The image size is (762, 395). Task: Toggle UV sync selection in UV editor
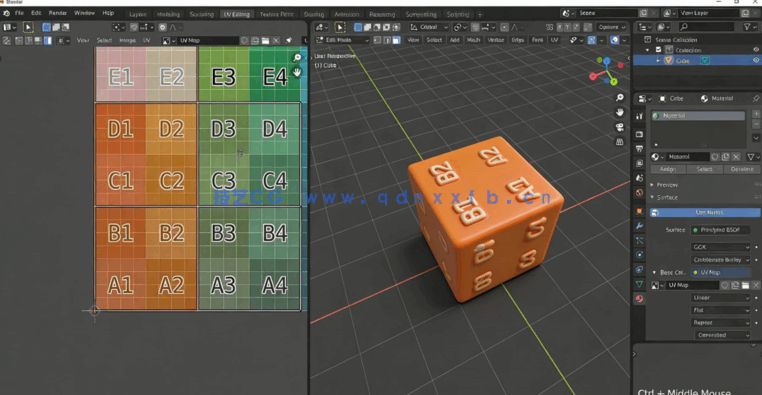coord(7,41)
